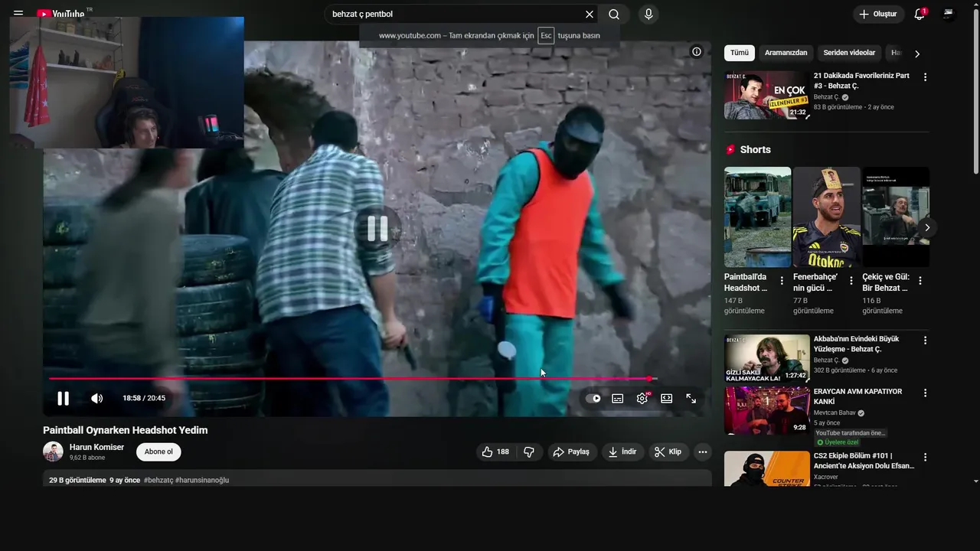Viewport: 980px width, 551px height.
Task: Open the Harun Komiser channel avatar
Action: pyautogui.click(x=53, y=452)
